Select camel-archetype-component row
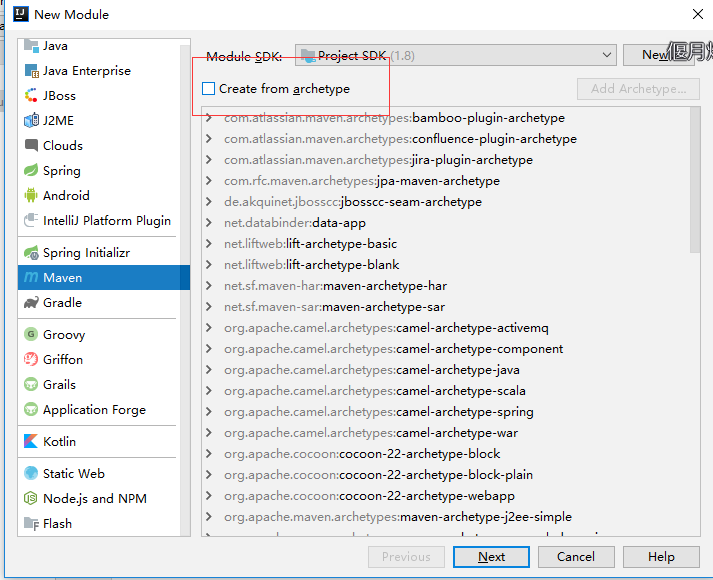The width and height of the screenshot is (713, 580). [446, 349]
